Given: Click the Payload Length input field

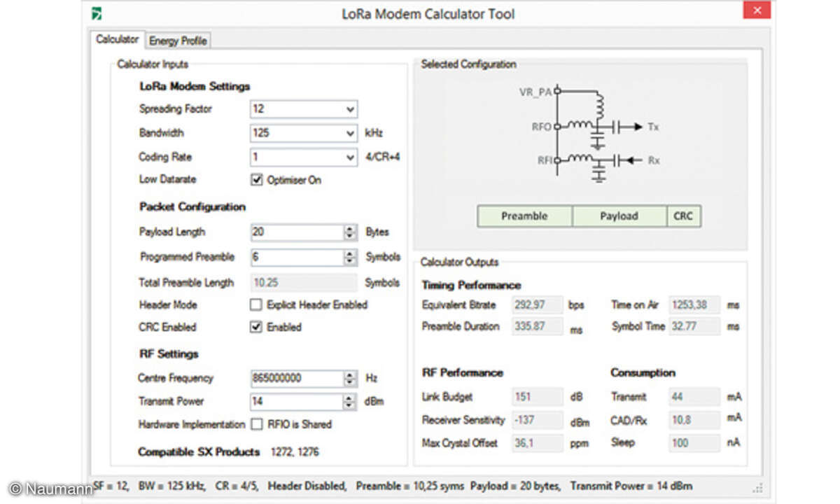Looking at the screenshot, I should point(297,232).
